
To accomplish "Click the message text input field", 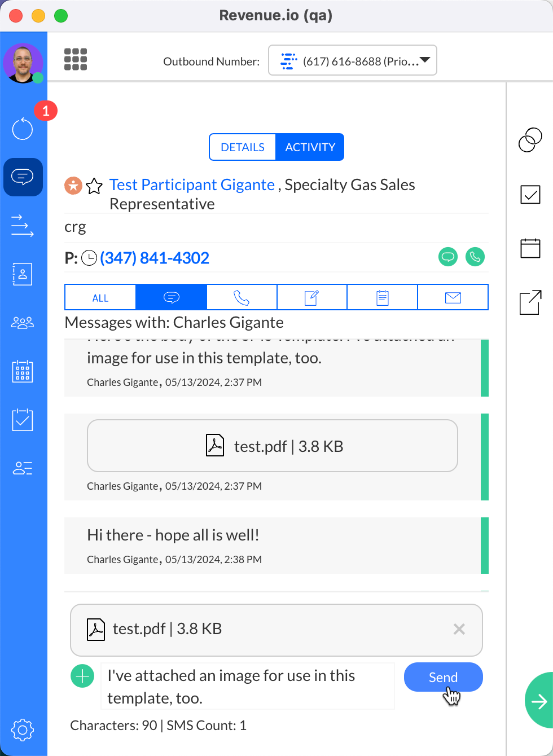I will click(247, 686).
